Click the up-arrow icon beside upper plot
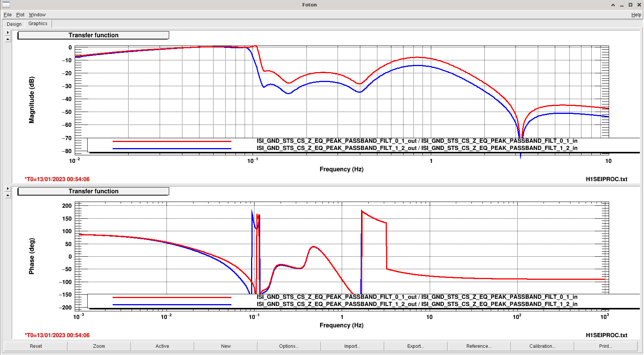644x355 pixels. click(x=8, y=39)
